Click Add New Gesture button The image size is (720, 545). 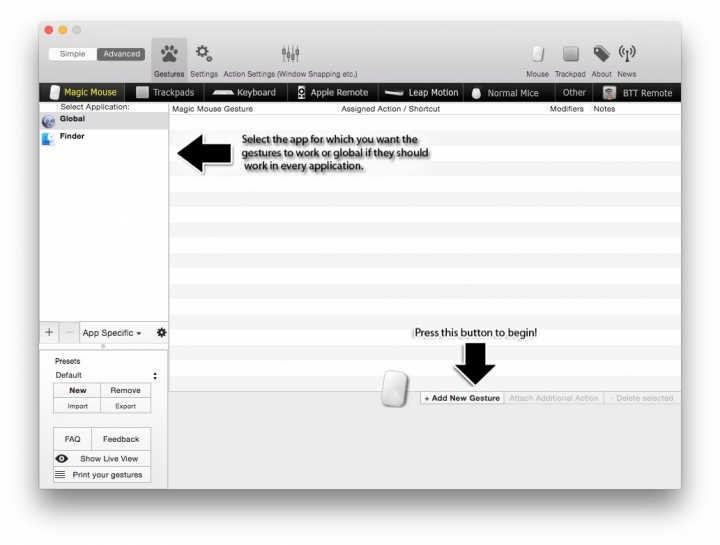[x=462, y=398]
